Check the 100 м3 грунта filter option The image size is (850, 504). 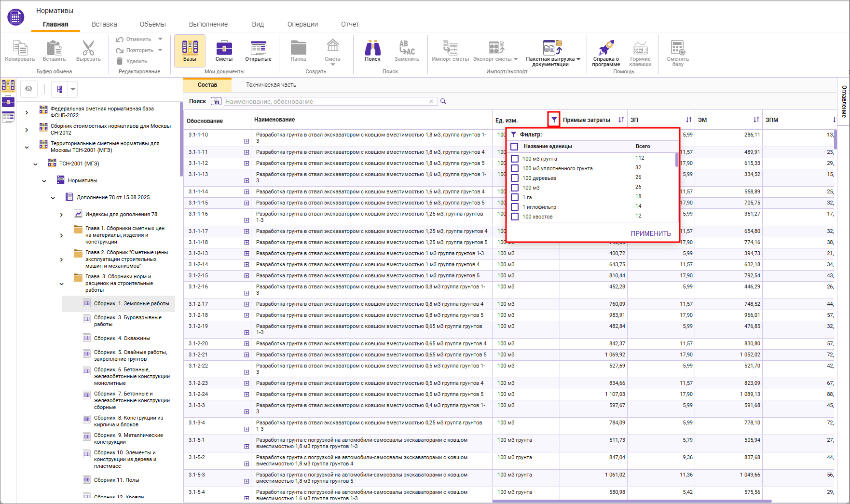pyautogui.click(x=515, y=159)
